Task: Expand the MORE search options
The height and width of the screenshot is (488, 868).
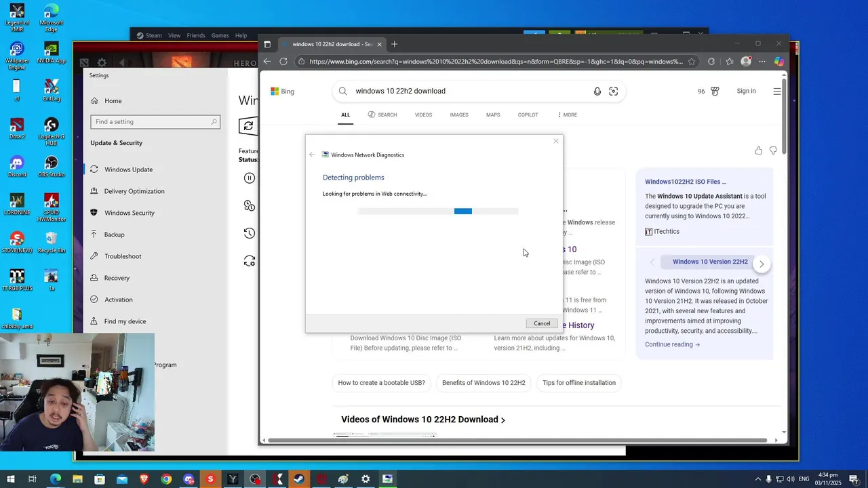Action: tap(567, 115)
